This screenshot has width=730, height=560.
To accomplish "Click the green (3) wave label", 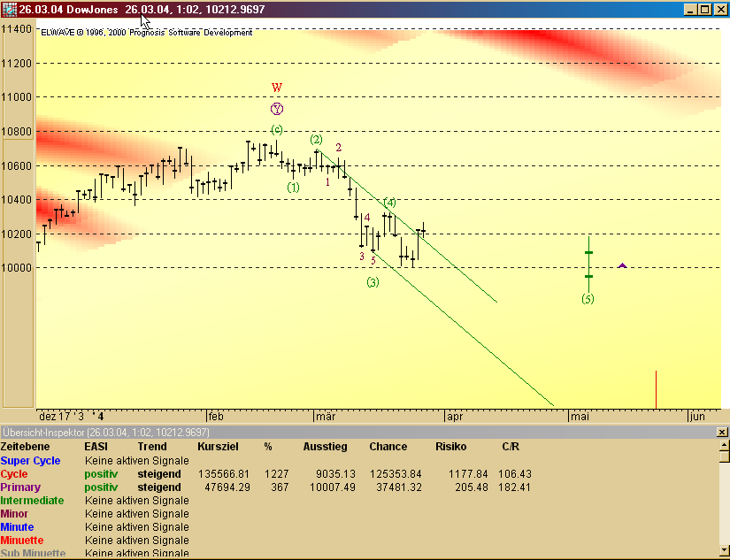I will pyautogui.click(x=373, y=281).
